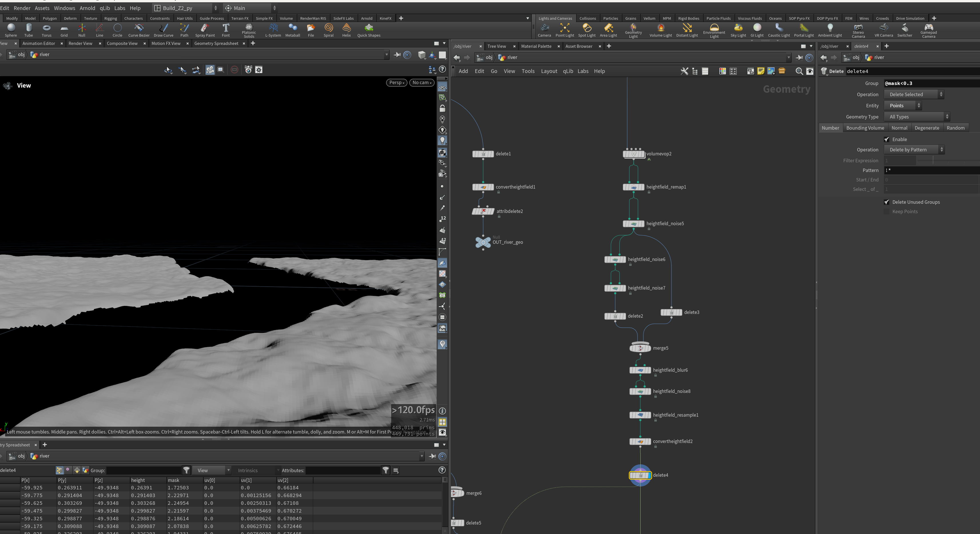Expand the Delete by Pattern dropdown
Image resolution: width=980 pixels, height=534 pixels.
(914, 150)
